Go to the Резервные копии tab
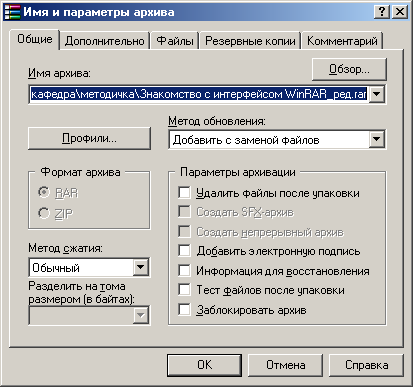Viewport: 413px width, 387px height. tap(250, 41)
